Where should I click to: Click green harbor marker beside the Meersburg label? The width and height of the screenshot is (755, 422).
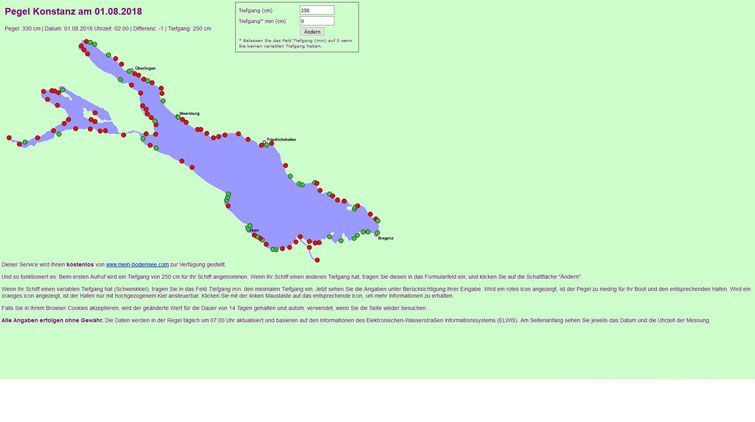(178, 117)
